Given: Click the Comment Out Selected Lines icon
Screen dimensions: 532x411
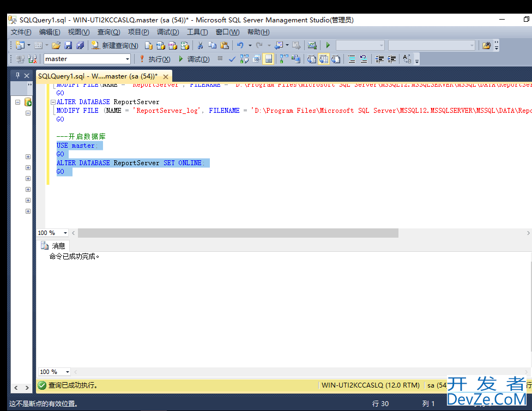Looking at the screenshot, I should point(352,59).
